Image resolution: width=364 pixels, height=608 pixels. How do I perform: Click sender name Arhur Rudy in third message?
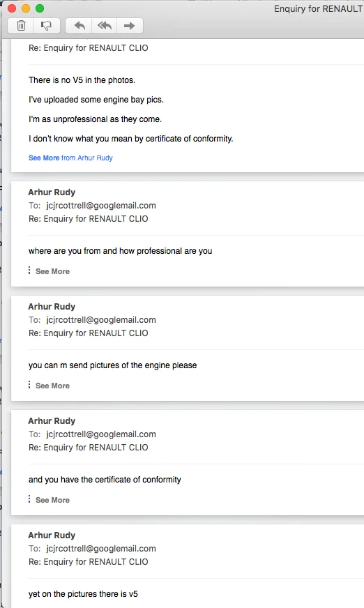(52, 307)
